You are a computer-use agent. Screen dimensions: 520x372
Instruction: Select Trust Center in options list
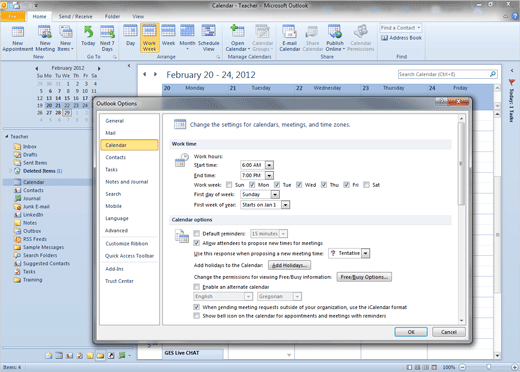pos(119,281)
